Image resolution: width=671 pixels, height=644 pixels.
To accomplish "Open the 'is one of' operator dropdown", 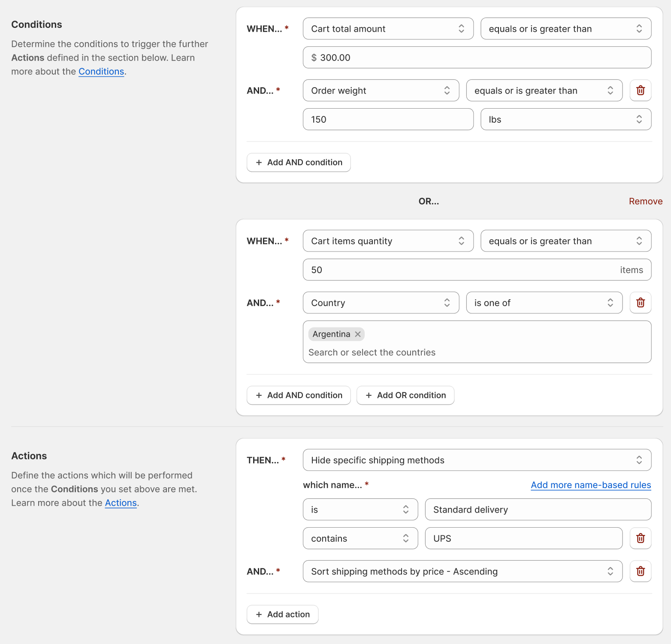I will point(544,303).
